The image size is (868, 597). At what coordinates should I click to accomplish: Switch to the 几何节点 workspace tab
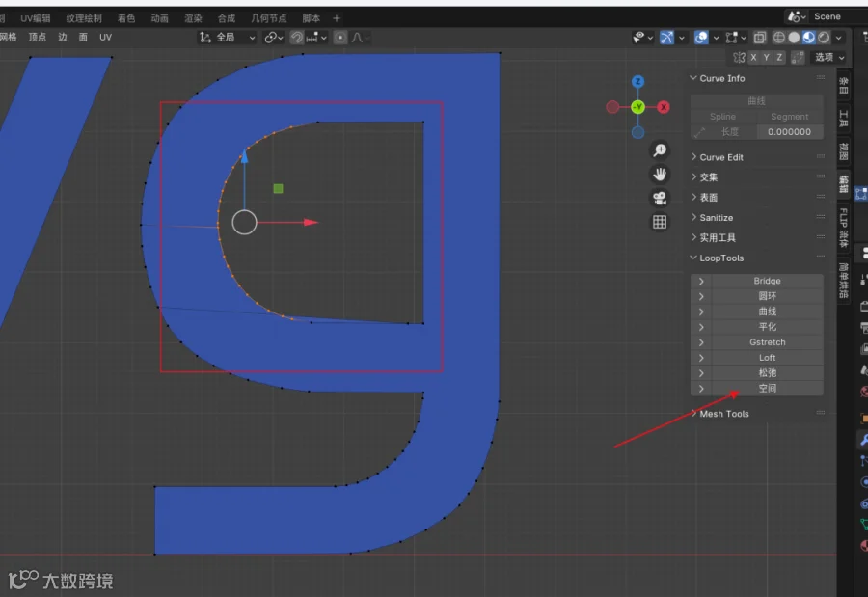tap(268, 18)
